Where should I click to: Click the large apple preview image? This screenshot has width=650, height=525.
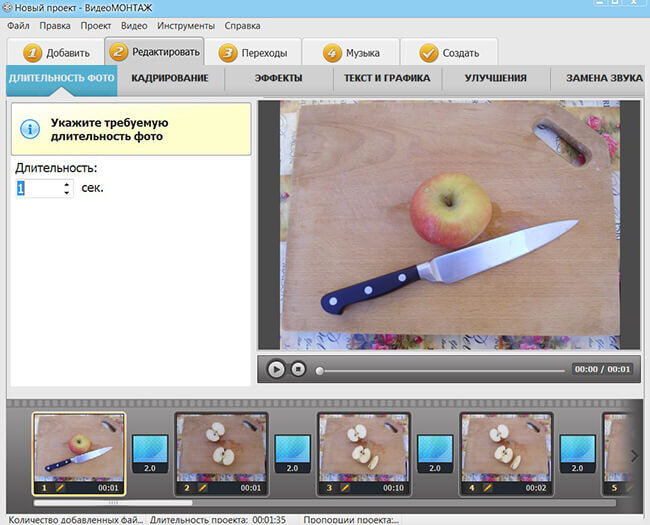450,225
